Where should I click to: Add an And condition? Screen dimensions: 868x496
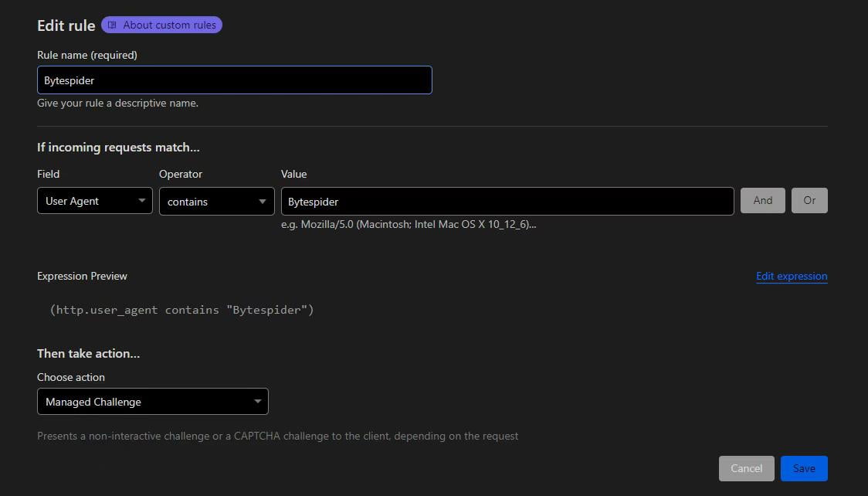[x=763, y=200]
